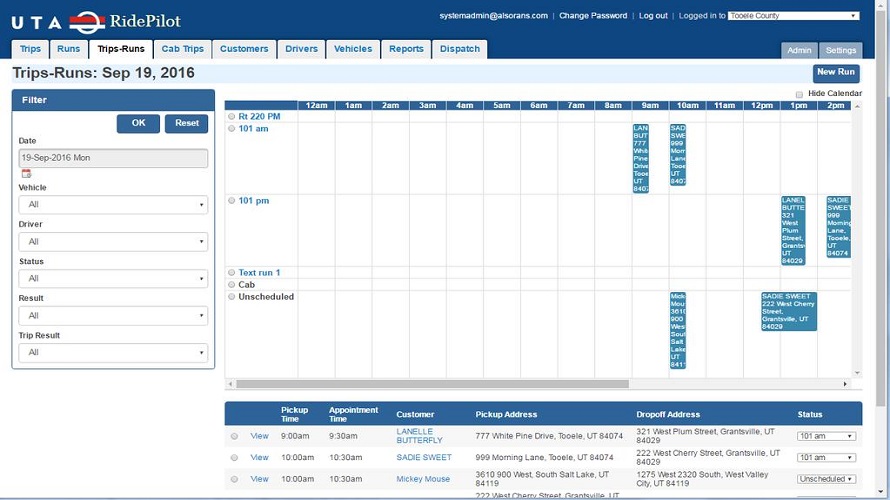This screenshot has width=890, height=500.
Task: Click the Unscheduled Mickey Mouse 10am block
Action: tap(678, 330)
